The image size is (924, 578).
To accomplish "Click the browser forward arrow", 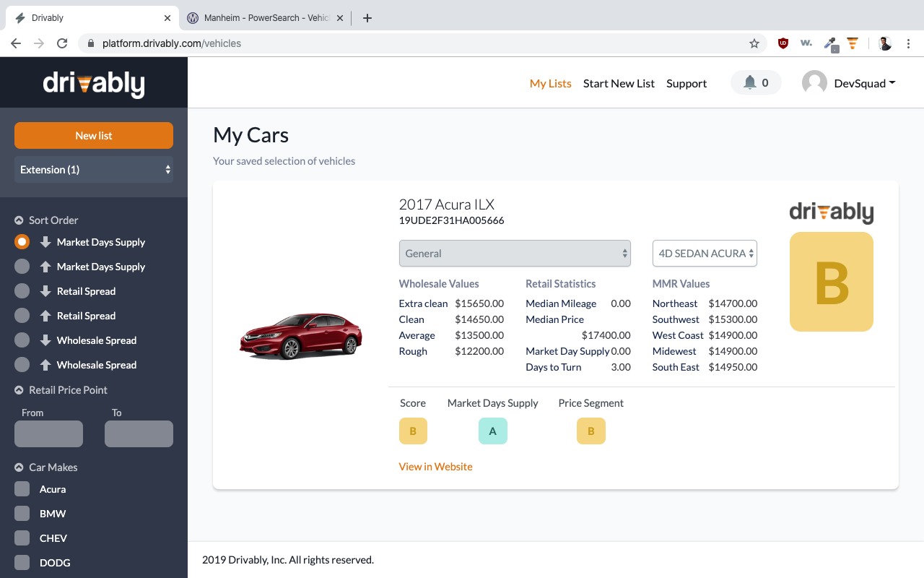I will click(39, 43).
